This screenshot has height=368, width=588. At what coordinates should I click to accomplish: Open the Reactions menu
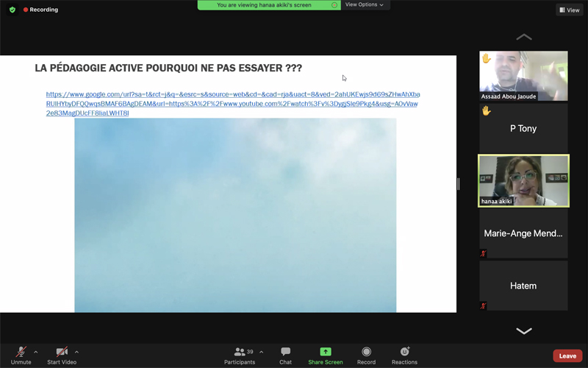click(x=404, y=352)
